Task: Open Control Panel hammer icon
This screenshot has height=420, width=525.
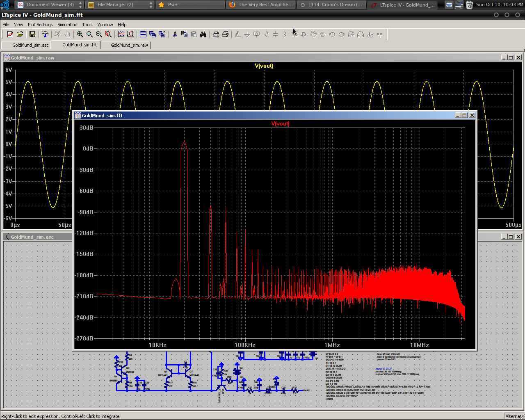Action: 45,34
